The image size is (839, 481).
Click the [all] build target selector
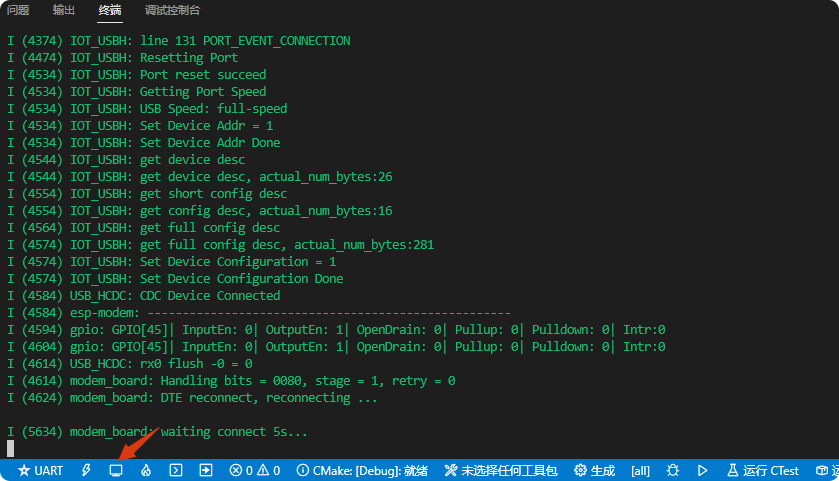[641, 470]
